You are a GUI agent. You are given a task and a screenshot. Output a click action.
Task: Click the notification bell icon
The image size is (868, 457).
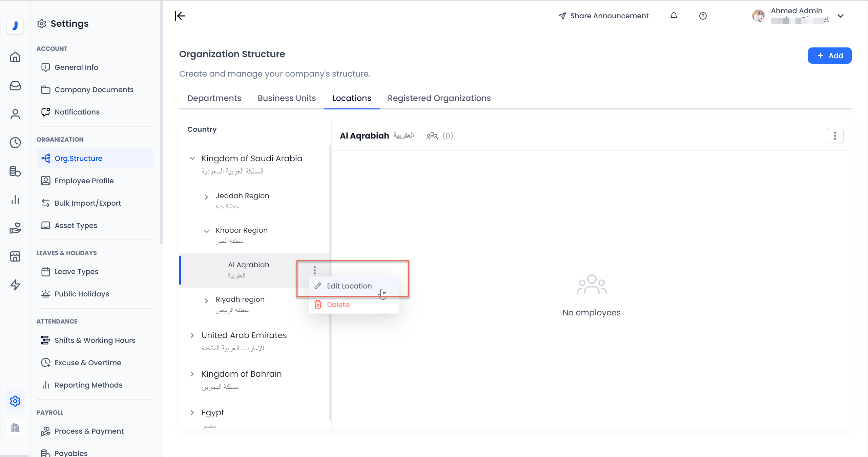tap(674, 16)
